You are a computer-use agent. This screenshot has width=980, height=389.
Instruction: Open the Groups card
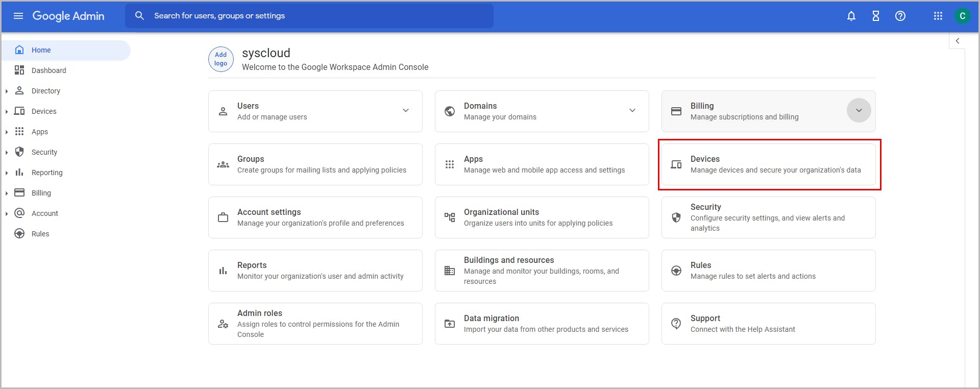pos(315,164)
